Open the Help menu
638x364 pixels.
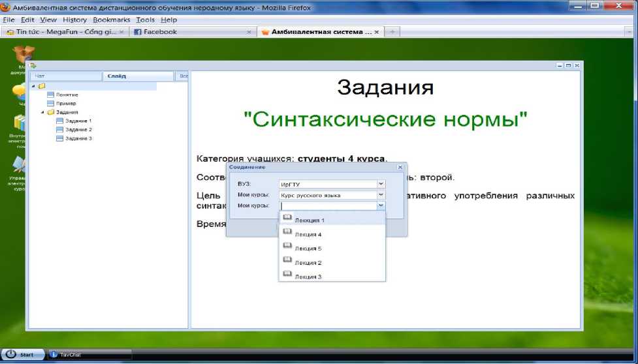[168, 20]
